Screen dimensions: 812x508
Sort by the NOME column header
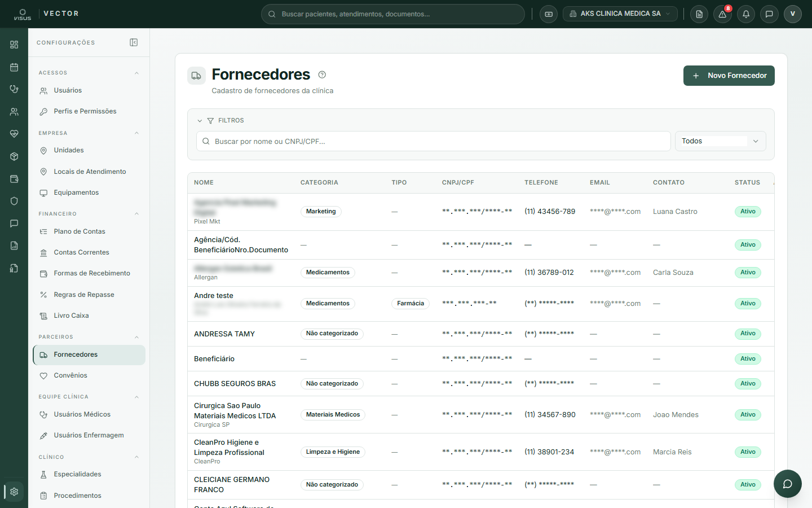click(204, 182)
